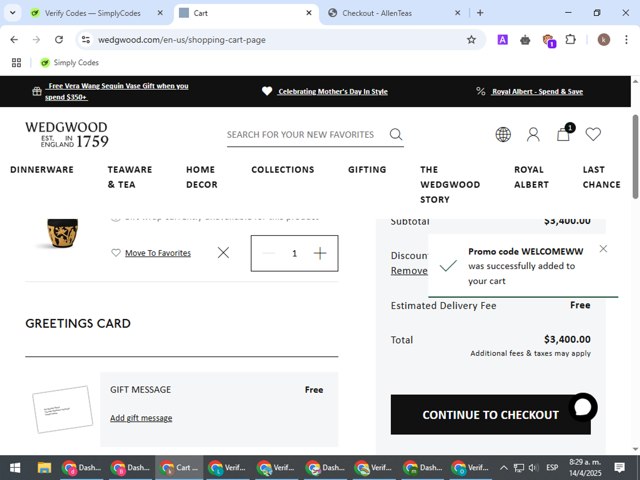This screenshot has height=480, width=640.
Task: Reload the page
Action: click(x=59, y=40)
